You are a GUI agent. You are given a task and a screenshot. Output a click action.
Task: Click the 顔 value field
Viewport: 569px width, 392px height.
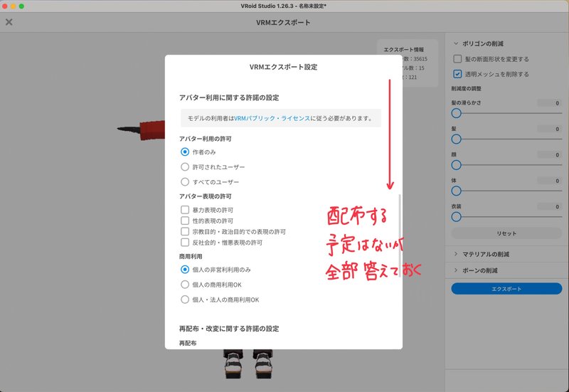pyautogui.click(x=549, y=155)
